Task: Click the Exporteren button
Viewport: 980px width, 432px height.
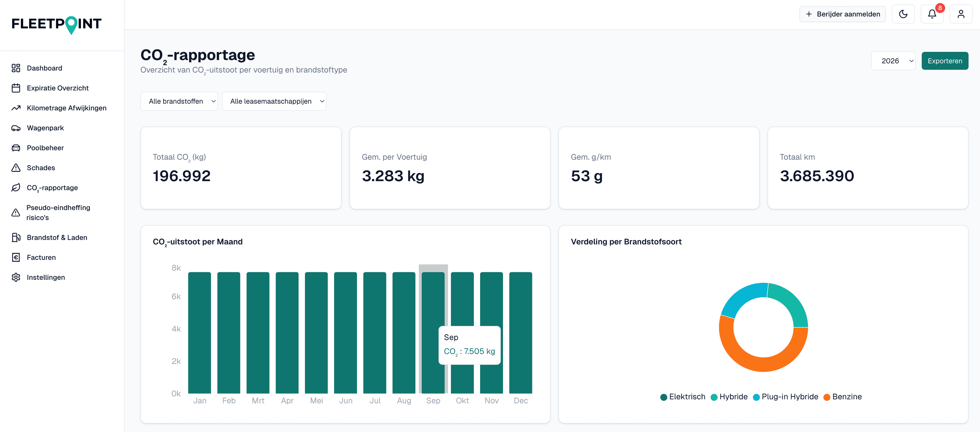Action: (945, 61)
